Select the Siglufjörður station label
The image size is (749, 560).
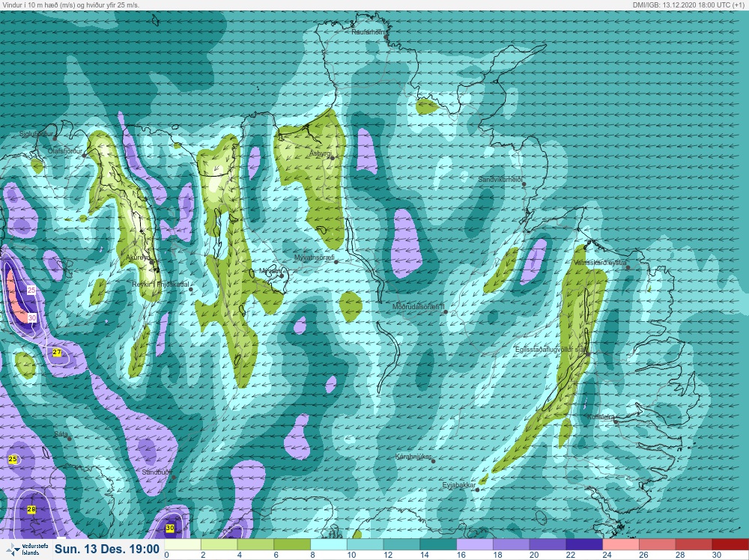[36, 134]
